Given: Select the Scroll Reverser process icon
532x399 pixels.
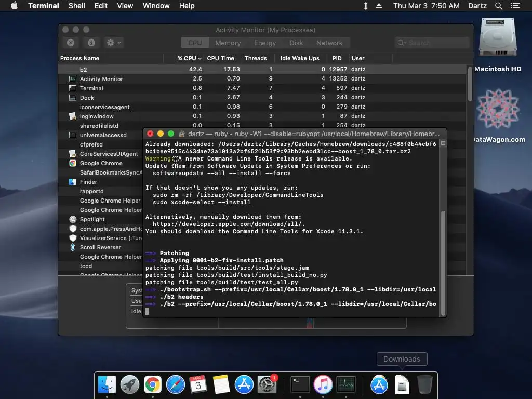Looking at the screenshot, I should point(73,247).
